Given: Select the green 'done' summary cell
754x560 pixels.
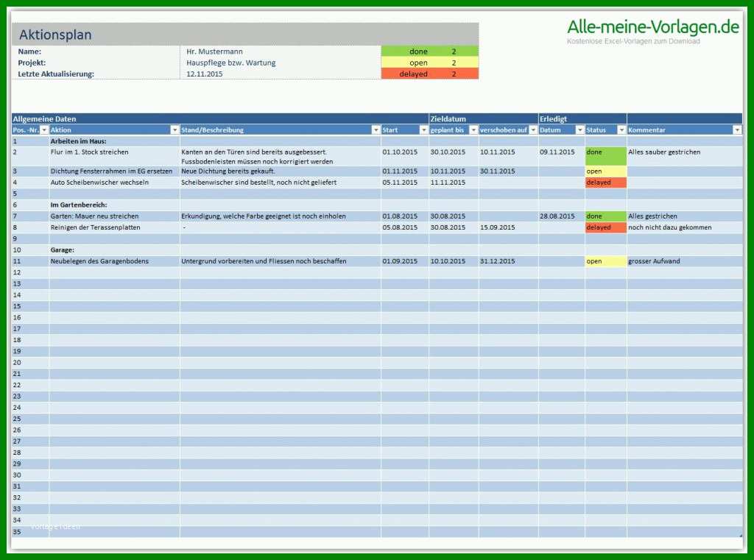Looking at the screenshot, I should pyautogui.click(x=430, y=51).
